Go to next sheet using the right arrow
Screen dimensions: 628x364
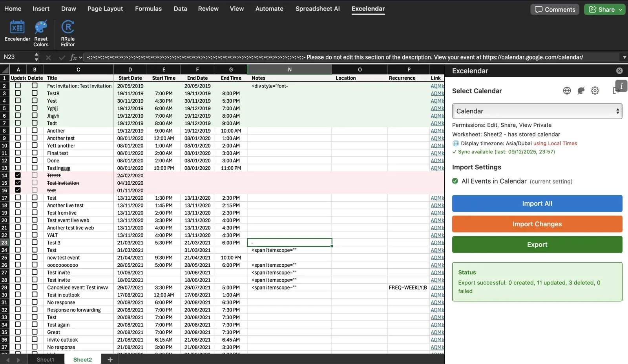tap(18, 360)
